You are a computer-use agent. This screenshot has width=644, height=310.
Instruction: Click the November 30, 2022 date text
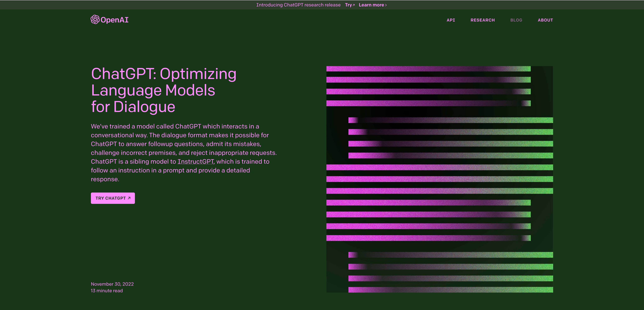(x=112, y=284)
